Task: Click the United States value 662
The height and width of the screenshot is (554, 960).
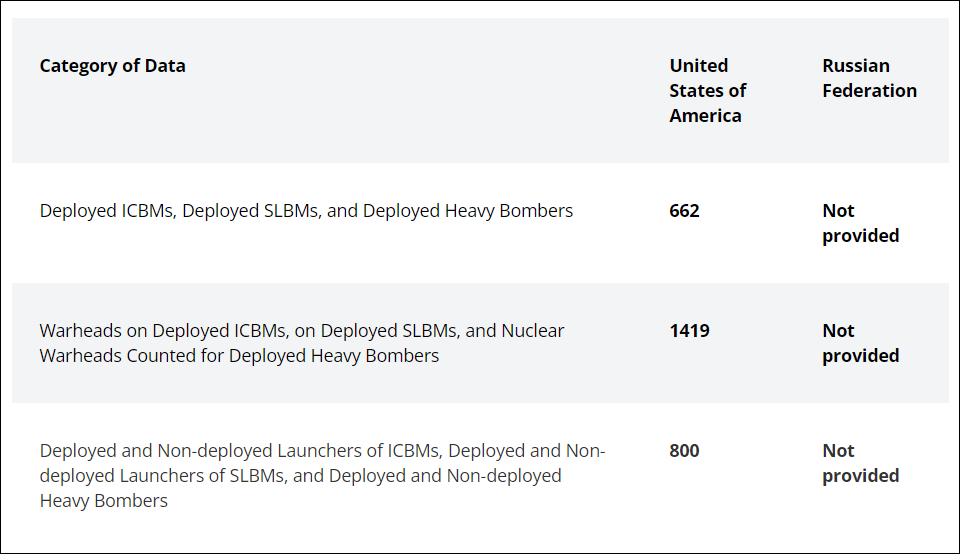Action: coord(684,211)
